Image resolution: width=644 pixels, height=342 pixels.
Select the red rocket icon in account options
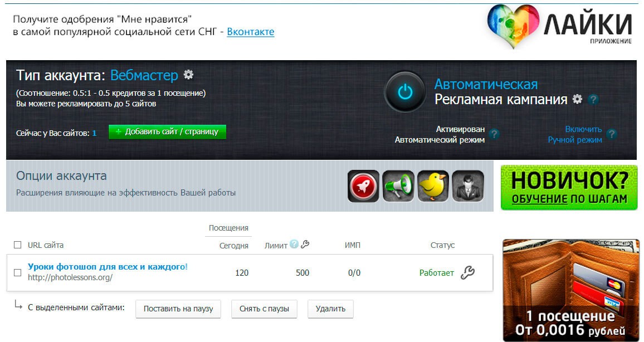pos(363,184)
